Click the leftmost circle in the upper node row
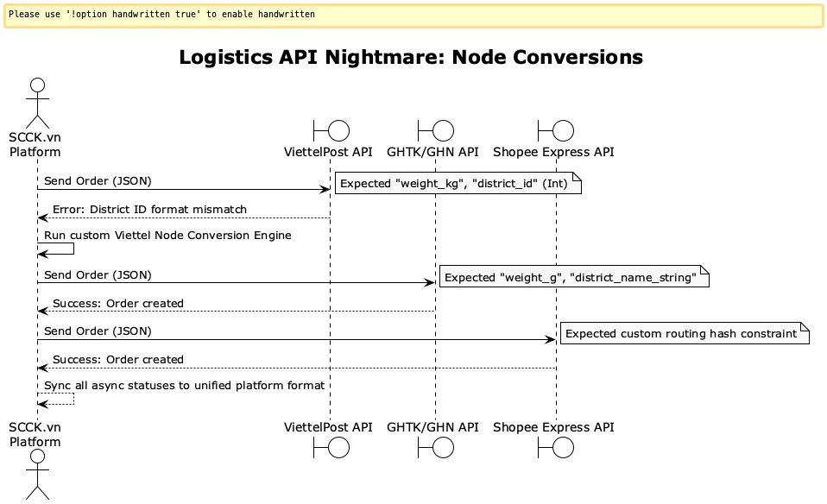This screenshot has height=504, width=827. (338, 130)
